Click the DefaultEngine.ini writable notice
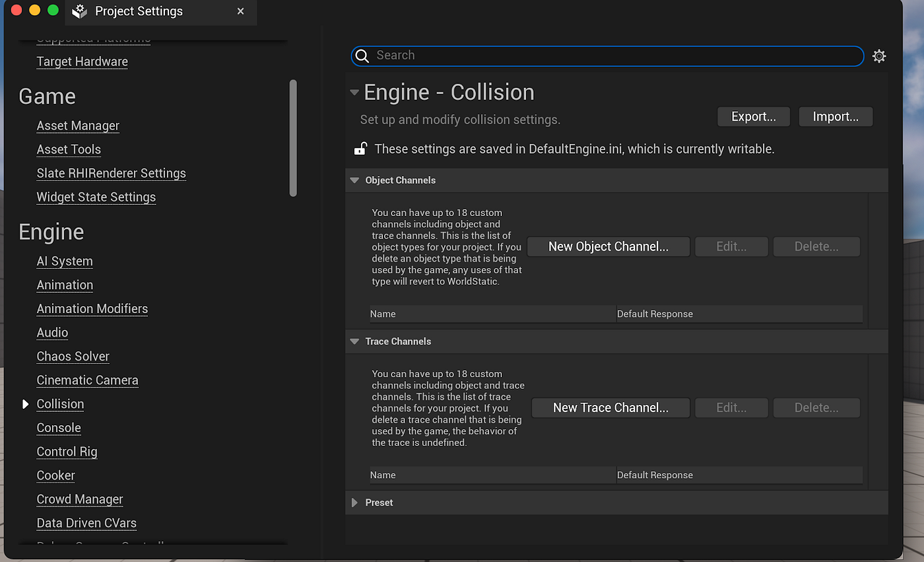Screen dimensions: 924x562 click(x=574, y=149)
